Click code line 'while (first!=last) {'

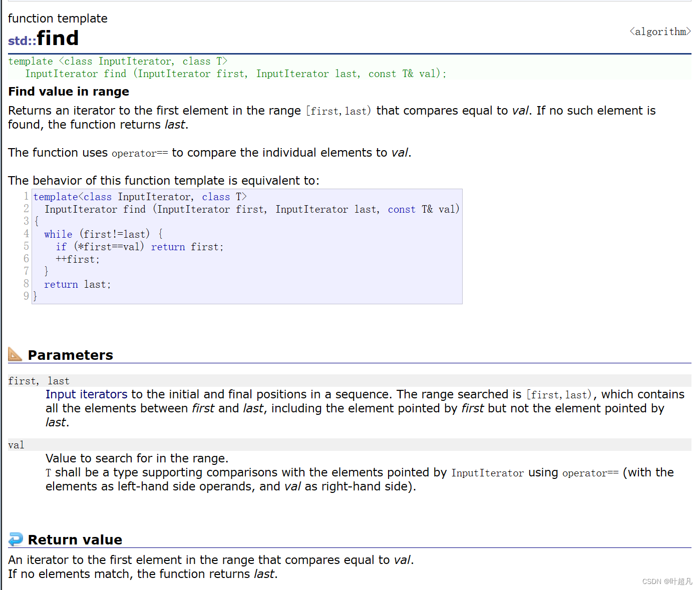pos(103,234)
